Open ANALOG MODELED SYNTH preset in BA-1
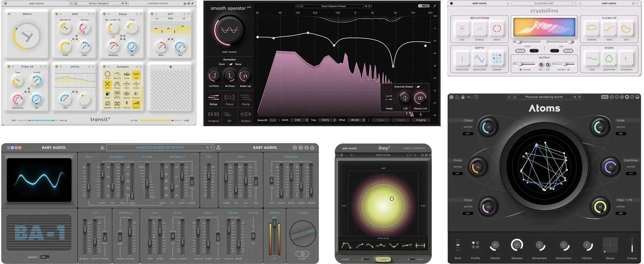The width and height of the screenshot is (644, 264). 160,147
